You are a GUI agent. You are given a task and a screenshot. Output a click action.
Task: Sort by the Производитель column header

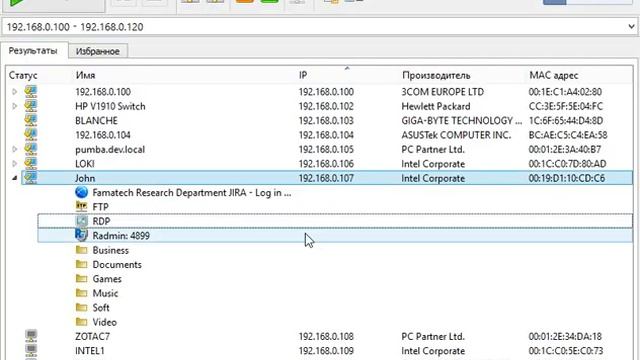436,76
